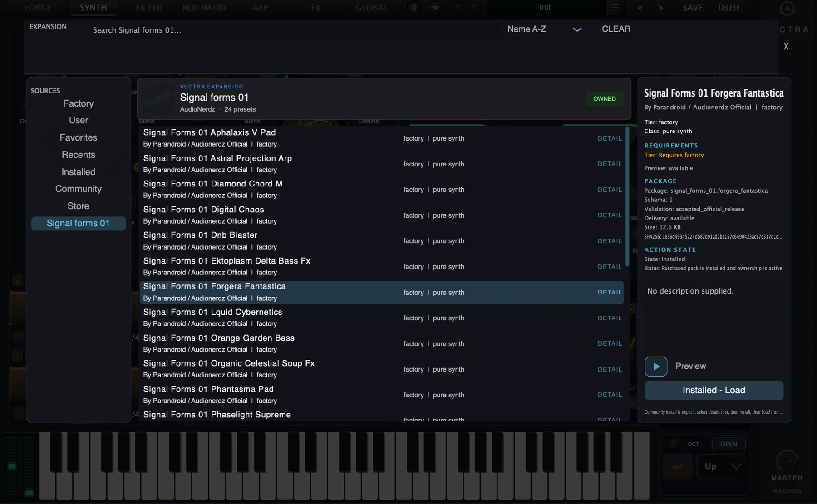Select Installed in Sources

pyautogui.click(x=79, y=172)
